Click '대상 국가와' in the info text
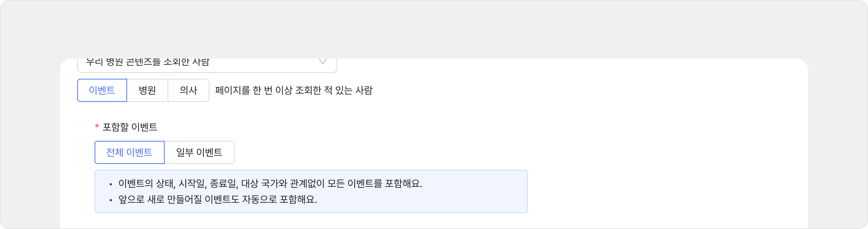 coord(264,184)
